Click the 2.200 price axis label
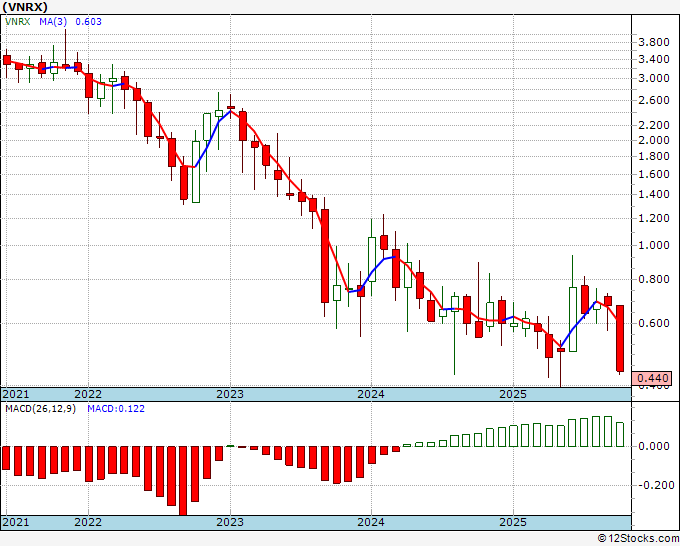This screenshot has height=546, width=680. [x=654, y=125]
